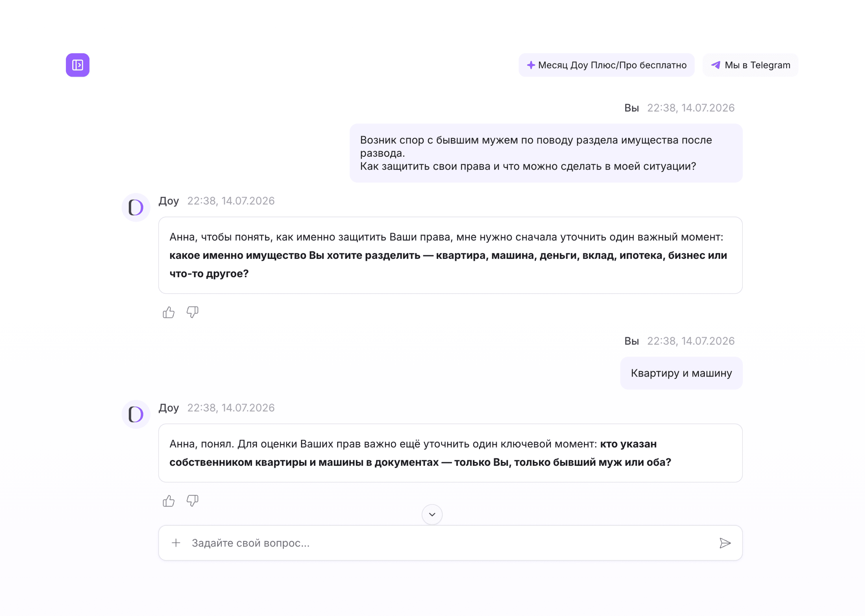Click the first 'Вы' sender label
Screen dimensions: 865x616
631,108
